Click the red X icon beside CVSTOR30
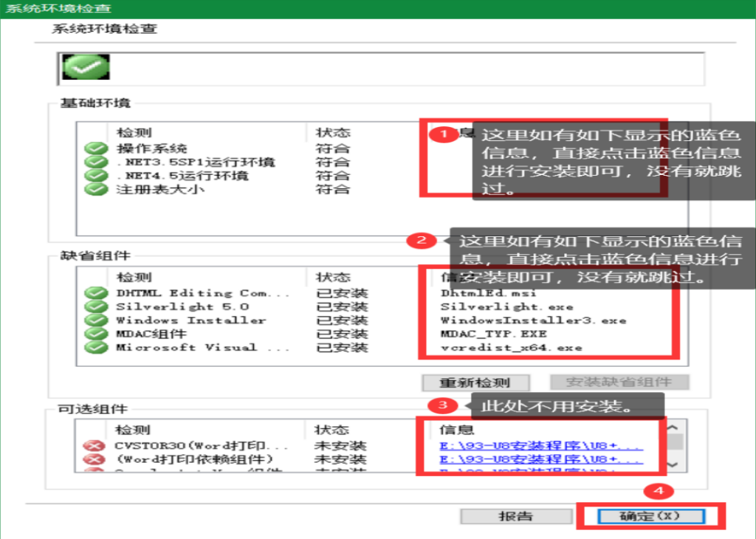Viewport: 756px width, 539px height. pyautogui.click(x=94, y=446)
